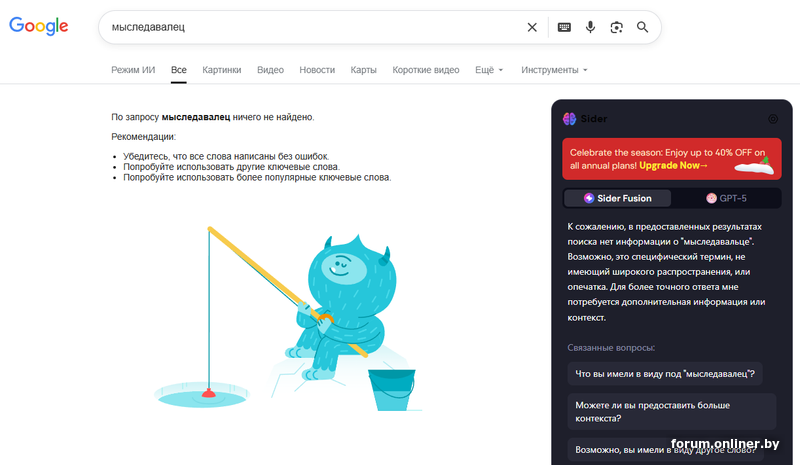Select the Sider Fusion model tab
This screenshot has width=800, height=465.
click(x=617, y=198)
